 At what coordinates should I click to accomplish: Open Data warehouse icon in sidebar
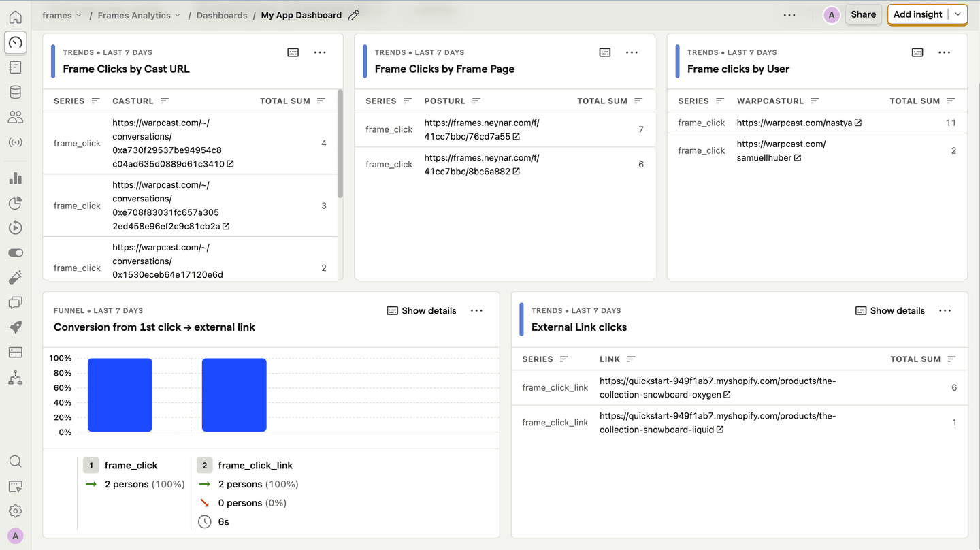point(15,353)
